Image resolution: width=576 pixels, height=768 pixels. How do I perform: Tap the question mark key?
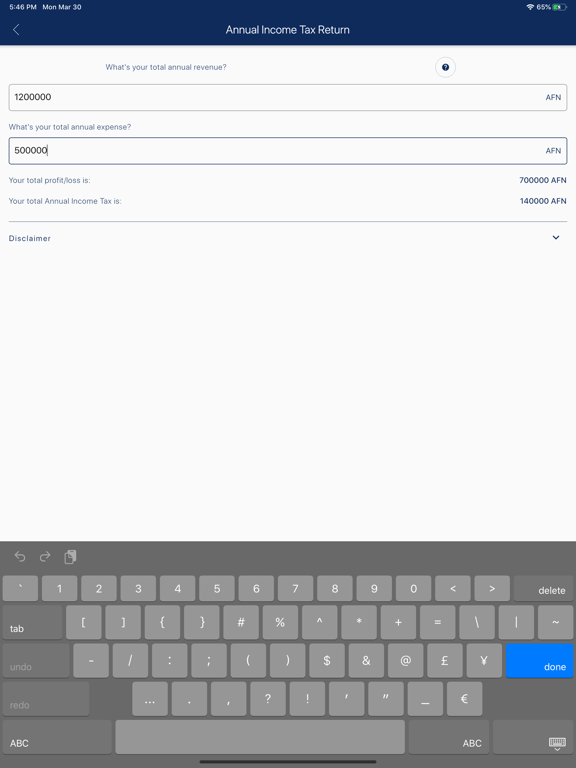tap(268, 699)
